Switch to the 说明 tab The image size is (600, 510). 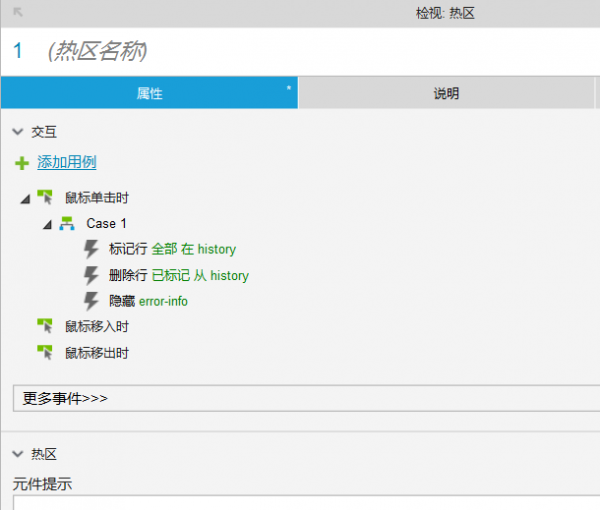pos(446,93)
